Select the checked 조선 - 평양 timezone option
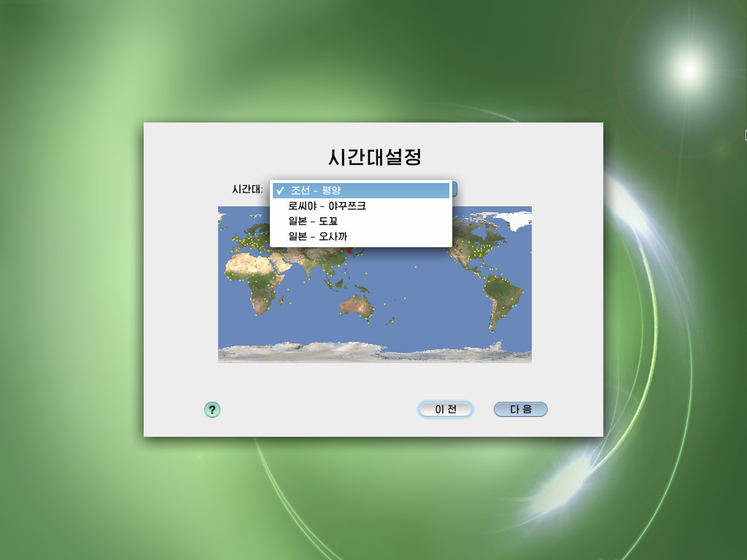This screenshot has height=560, width=747. click(360, 190)
